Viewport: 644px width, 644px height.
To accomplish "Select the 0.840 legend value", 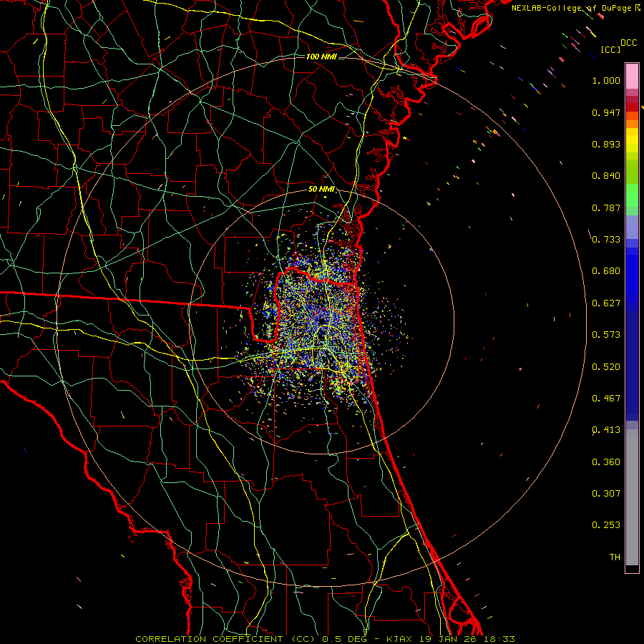I will click(x=606, y=176).
